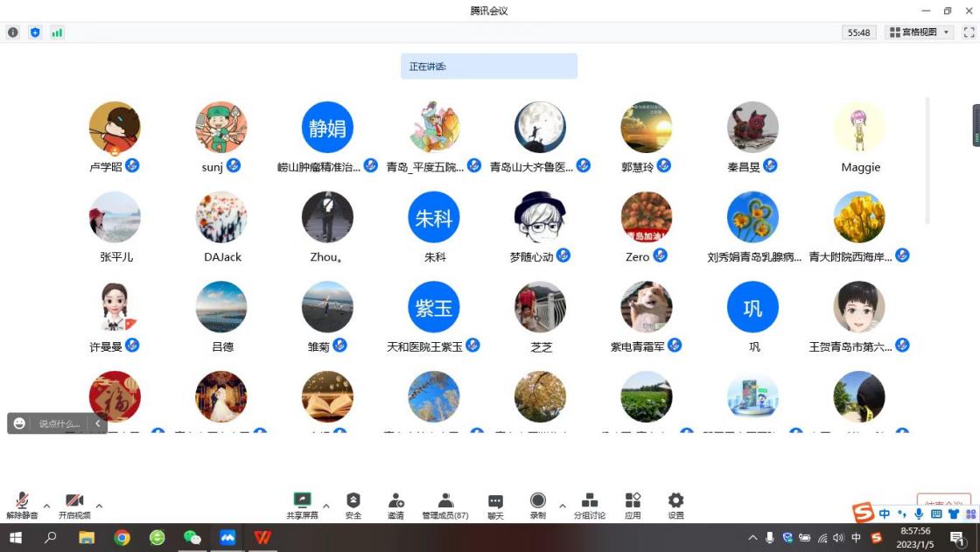Open 分组讨论 breakout rooms
Screen dimensions: 980x552
point(590,504)
